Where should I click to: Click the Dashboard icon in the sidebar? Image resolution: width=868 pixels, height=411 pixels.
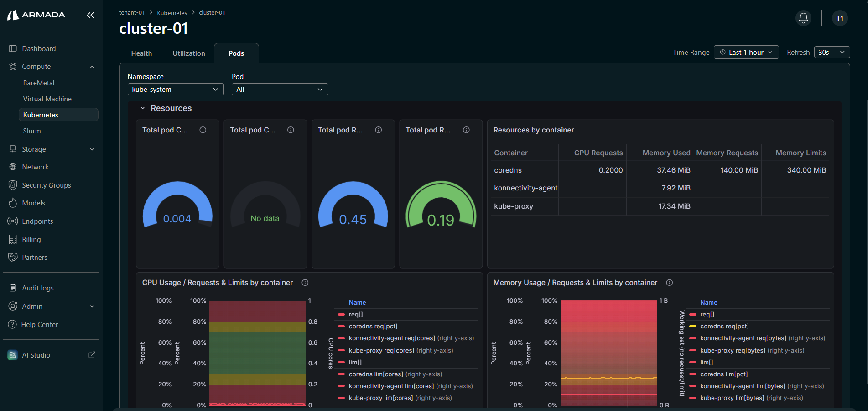[13, 49]
